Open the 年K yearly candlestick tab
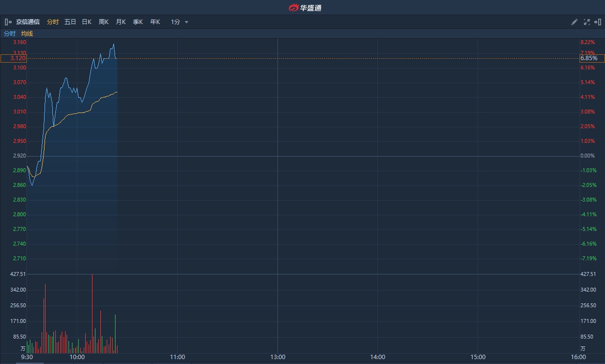Screen dimensions: 605x364 155,22
